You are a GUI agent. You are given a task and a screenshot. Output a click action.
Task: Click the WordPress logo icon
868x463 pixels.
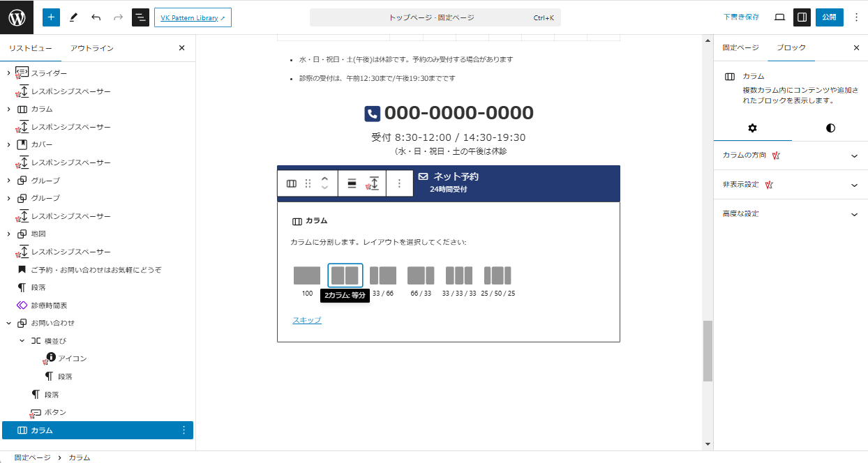coord(17,17)
